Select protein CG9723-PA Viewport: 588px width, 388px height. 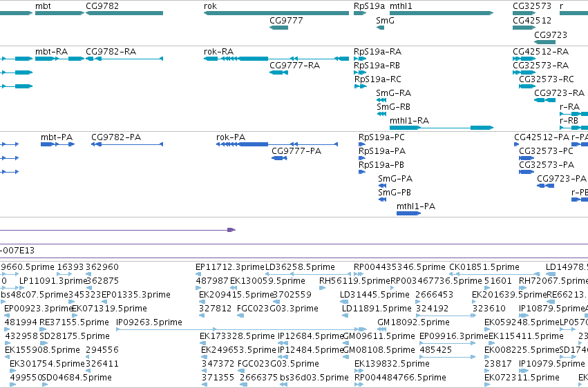coord(546,186)
